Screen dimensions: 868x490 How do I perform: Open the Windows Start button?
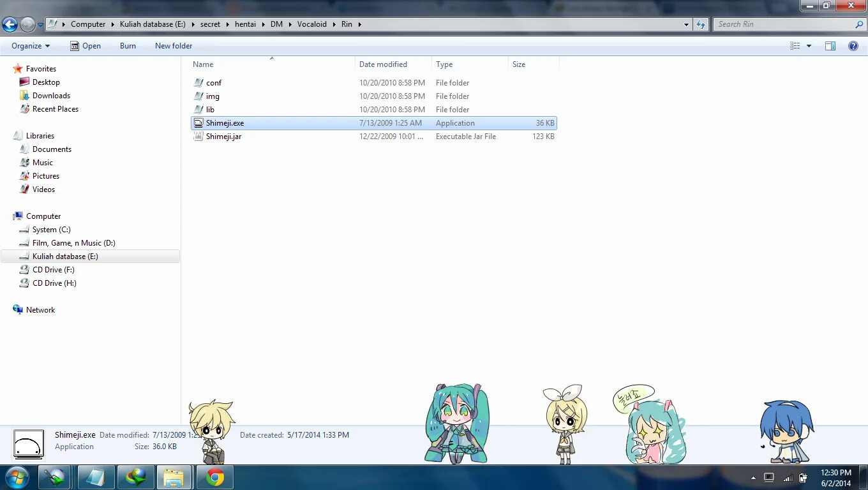17,477
